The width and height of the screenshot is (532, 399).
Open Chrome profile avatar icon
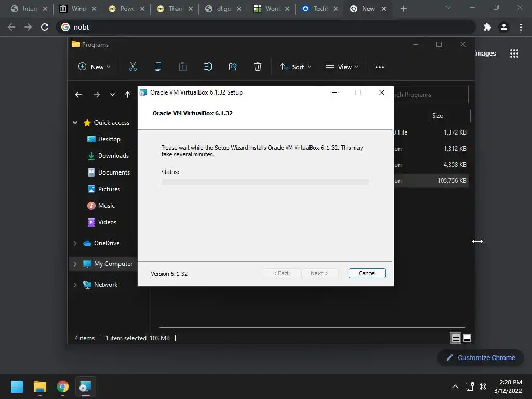[504, 27]
